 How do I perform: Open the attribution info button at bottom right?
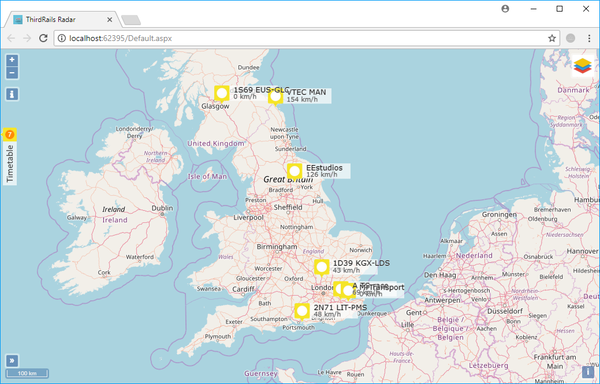(588, 371)
